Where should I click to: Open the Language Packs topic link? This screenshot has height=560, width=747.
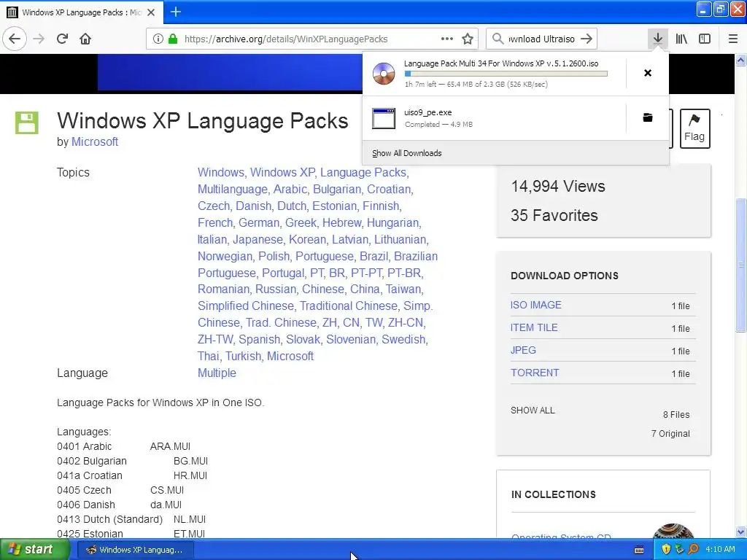[363, 172]
